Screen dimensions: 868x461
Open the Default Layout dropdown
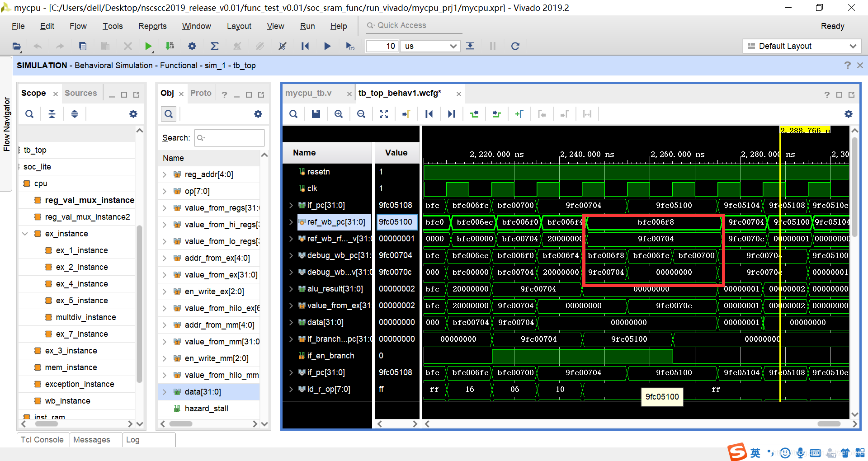pos(802,46)
